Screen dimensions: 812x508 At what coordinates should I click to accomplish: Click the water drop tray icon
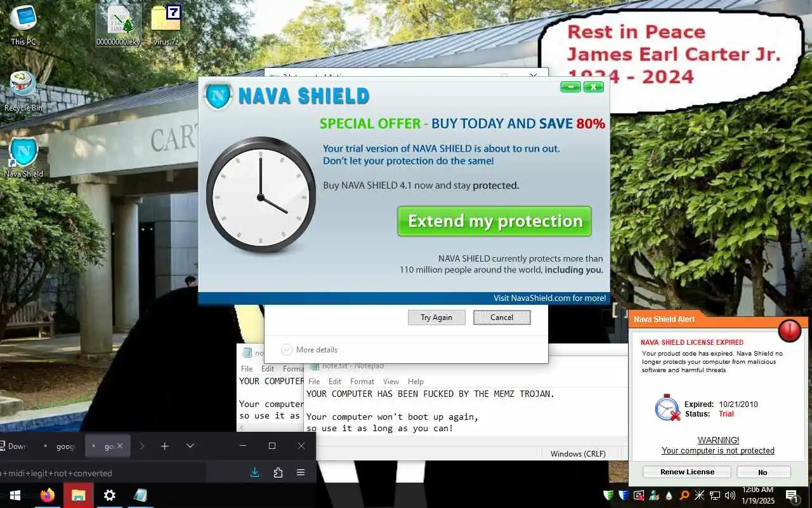[x=670, y=495]
